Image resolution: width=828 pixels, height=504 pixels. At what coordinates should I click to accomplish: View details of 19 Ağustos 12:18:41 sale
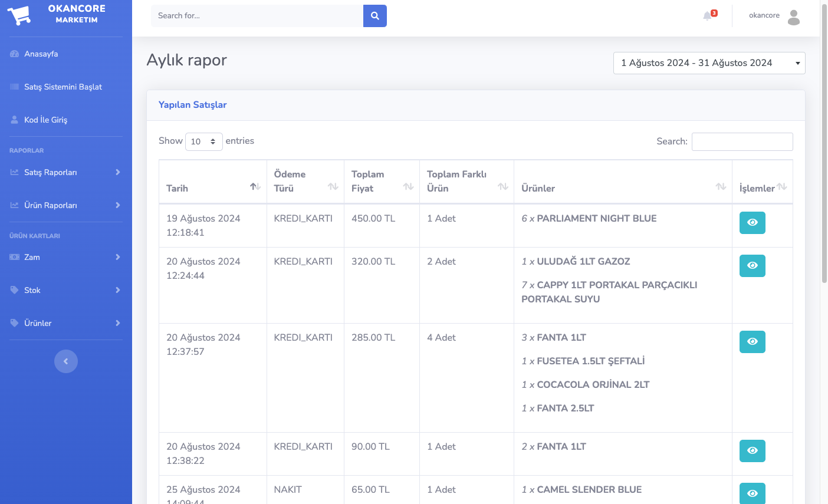click(x=753, y=223)
